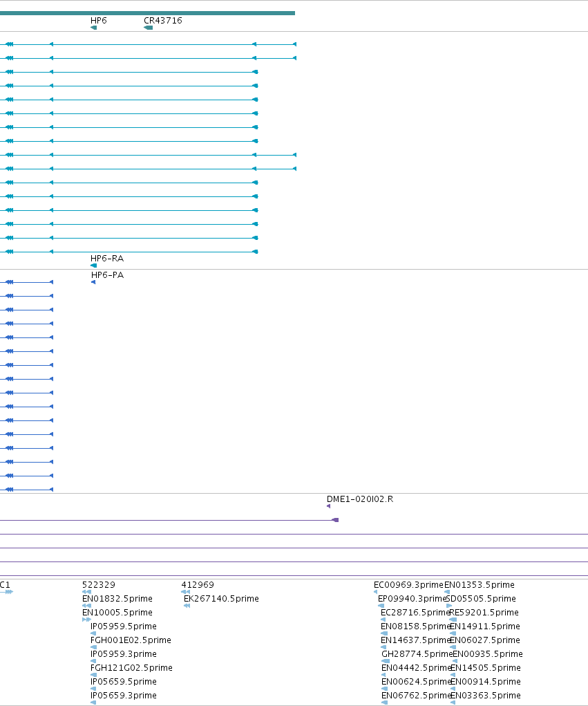588x706 pixels.
Task: Open EN00914.5prime EST
Action: click(486, 682)
